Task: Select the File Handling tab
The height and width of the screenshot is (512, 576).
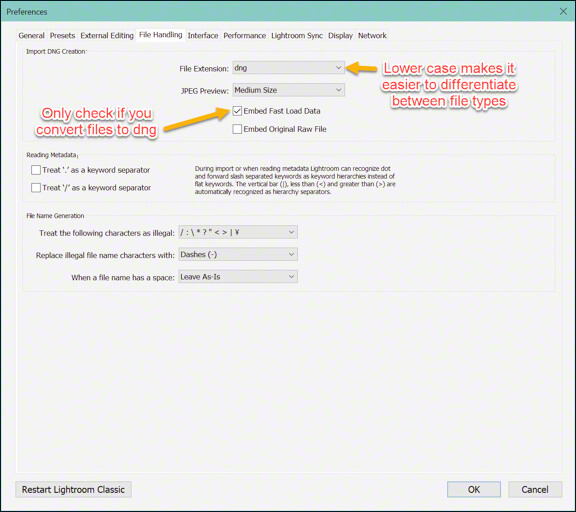Action: click(161, 35)
